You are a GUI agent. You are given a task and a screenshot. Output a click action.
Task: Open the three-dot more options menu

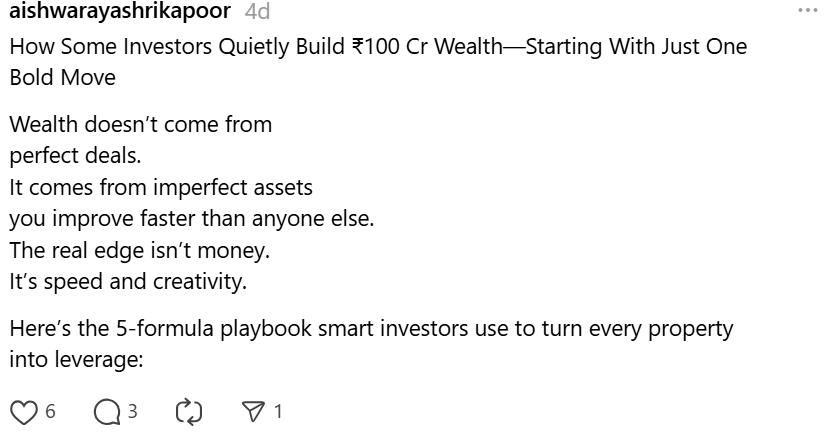808,10
